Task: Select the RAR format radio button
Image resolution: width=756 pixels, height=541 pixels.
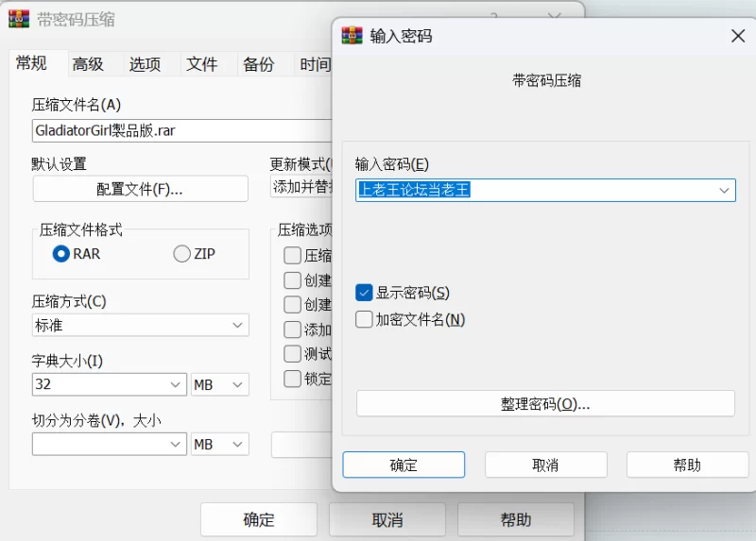Action: (61, 253)
